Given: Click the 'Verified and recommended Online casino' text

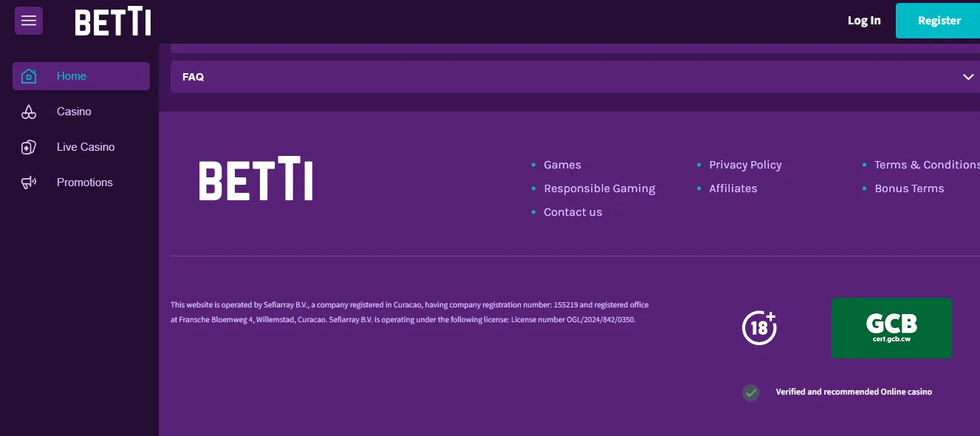Looking at the screenshot, I should (x=854, y=392).
